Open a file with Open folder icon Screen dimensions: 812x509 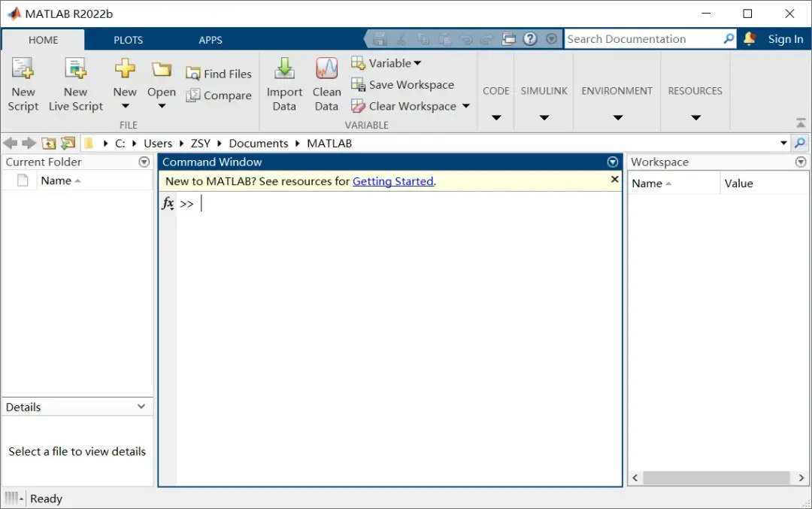162,69
